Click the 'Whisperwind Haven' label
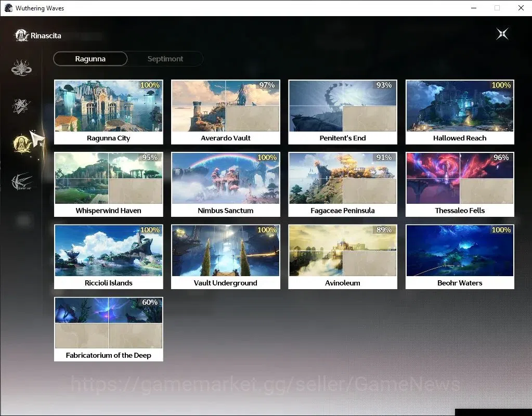This screenshot has width=532, height=416. coord(109,211)
